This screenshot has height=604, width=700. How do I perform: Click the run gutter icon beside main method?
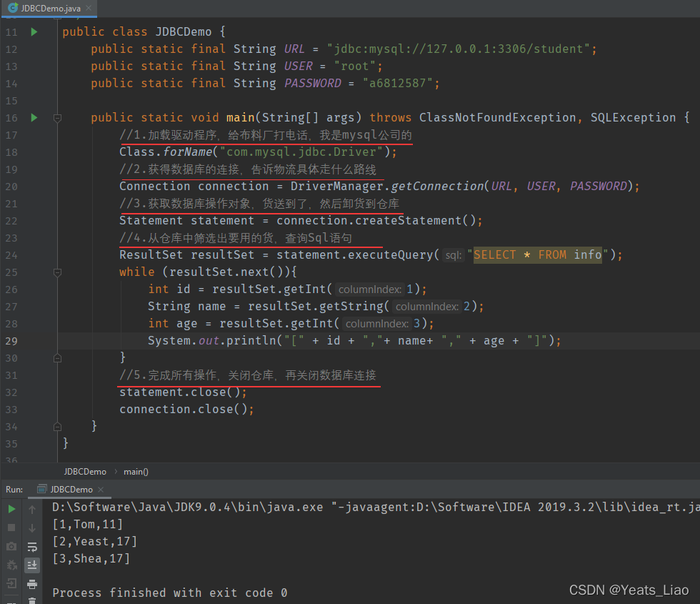coord(34,117)
